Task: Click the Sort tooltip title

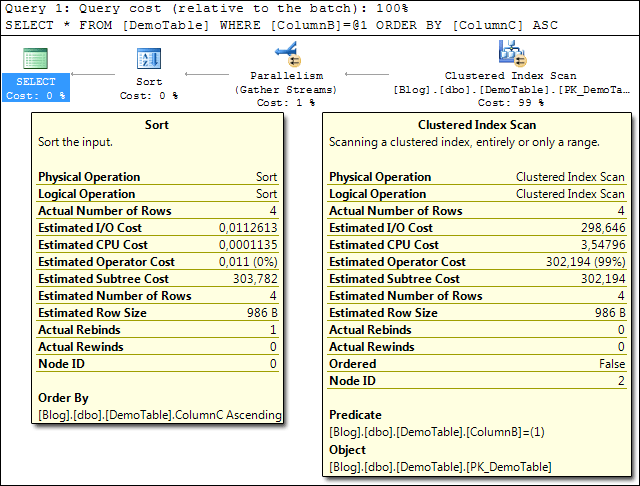Action: pyautogui.click(x=157, y=125)
